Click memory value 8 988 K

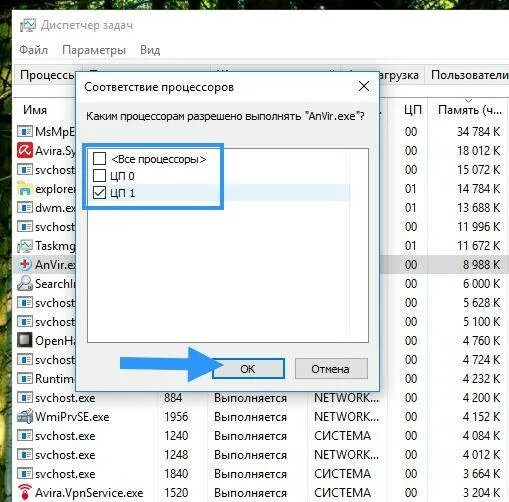click(481, 265)
